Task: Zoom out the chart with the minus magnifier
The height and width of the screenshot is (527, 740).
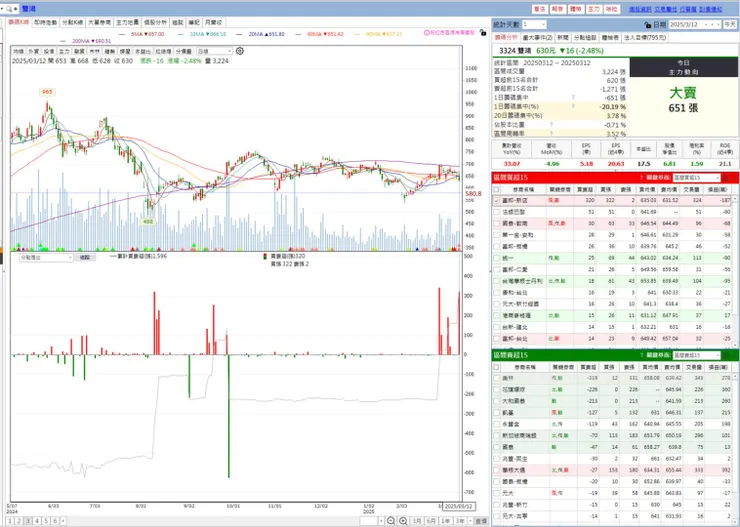Action: pyautogui.click(x=391, y=521)
